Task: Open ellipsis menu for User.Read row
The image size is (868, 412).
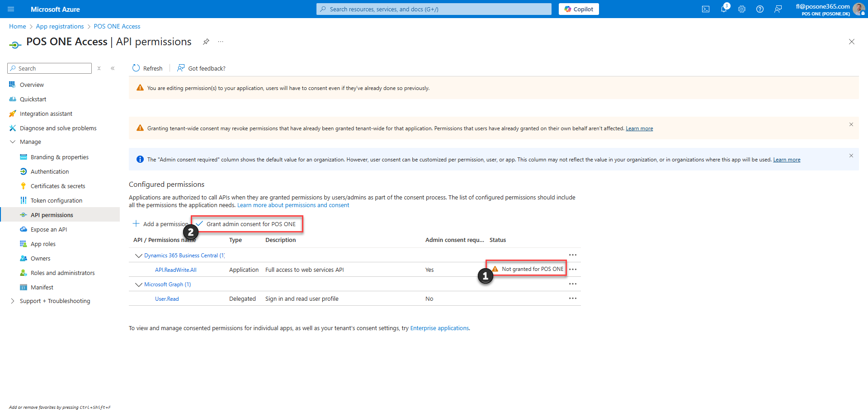Action: [x=573, y=298]
